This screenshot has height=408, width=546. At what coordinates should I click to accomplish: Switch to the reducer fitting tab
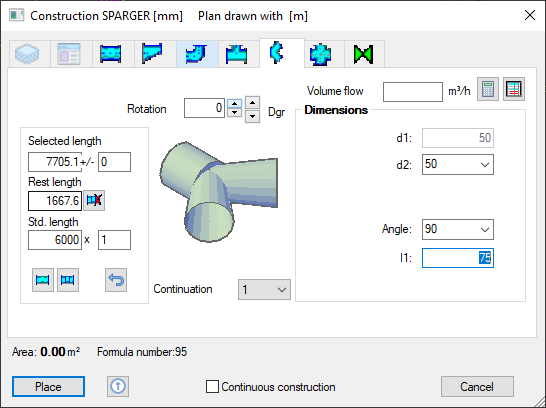coord(152,54)
